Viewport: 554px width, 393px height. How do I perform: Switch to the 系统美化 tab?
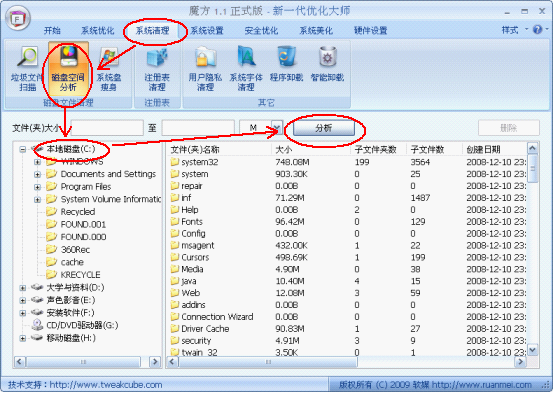(x=316, y=30)
